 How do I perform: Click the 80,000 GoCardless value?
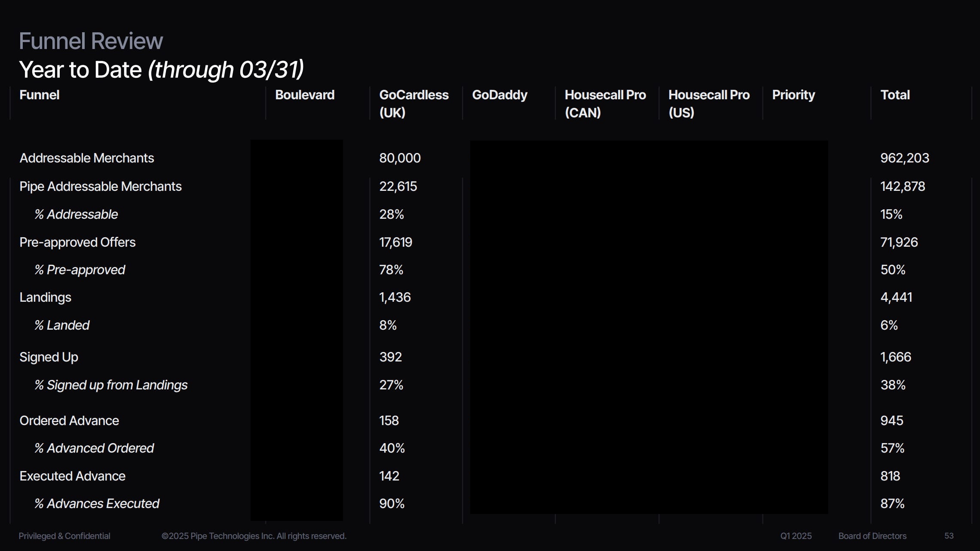[x=399, y=158]
